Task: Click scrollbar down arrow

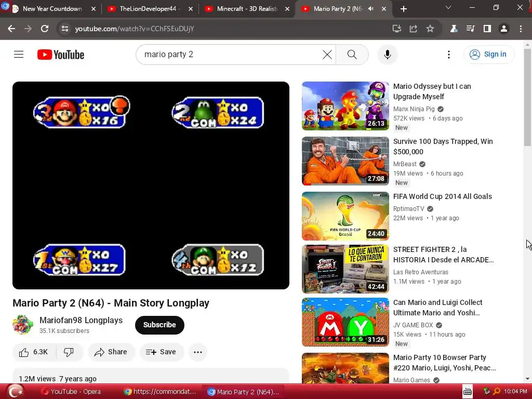Action: coord(527,379)
